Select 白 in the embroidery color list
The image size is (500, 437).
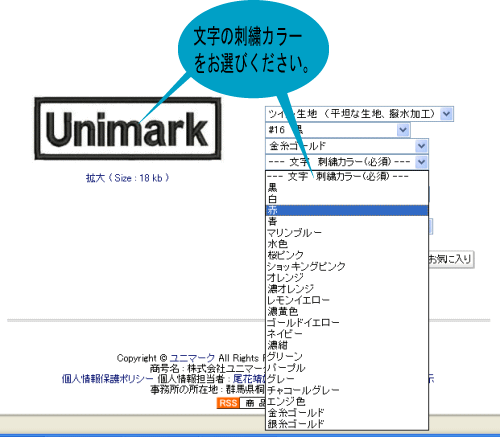347,199
